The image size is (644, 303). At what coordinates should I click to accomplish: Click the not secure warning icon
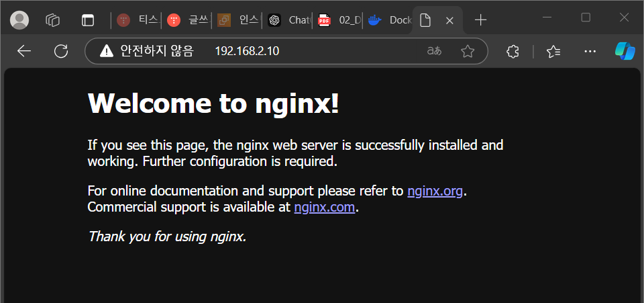(107, 51)
